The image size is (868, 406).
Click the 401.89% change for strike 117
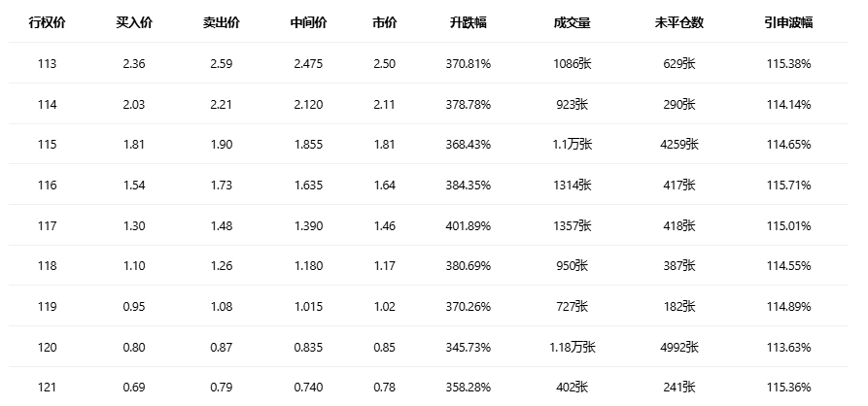(x=470, y=225)
